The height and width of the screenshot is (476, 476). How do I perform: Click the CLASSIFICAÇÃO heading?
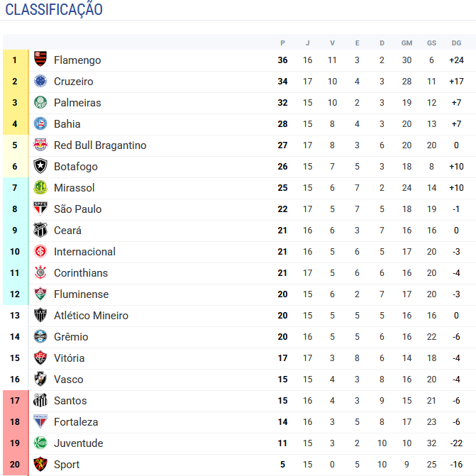[x=54, y=9]
